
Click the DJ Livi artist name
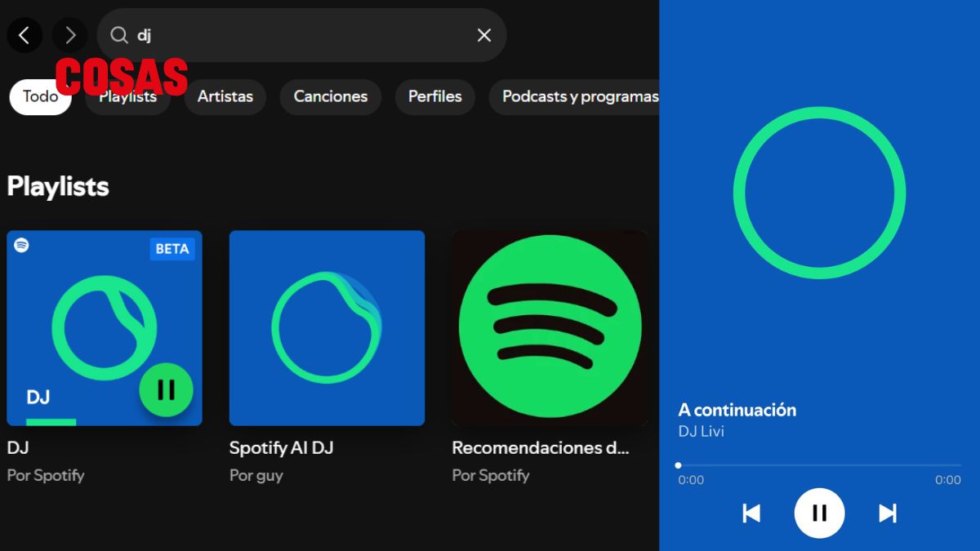[702, 431]
